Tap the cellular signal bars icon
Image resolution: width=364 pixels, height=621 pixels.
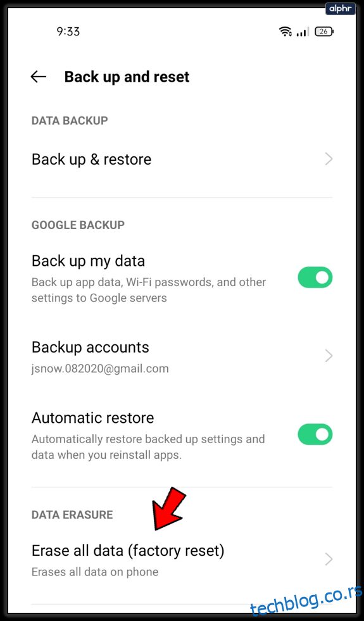[x=303, y=32]
